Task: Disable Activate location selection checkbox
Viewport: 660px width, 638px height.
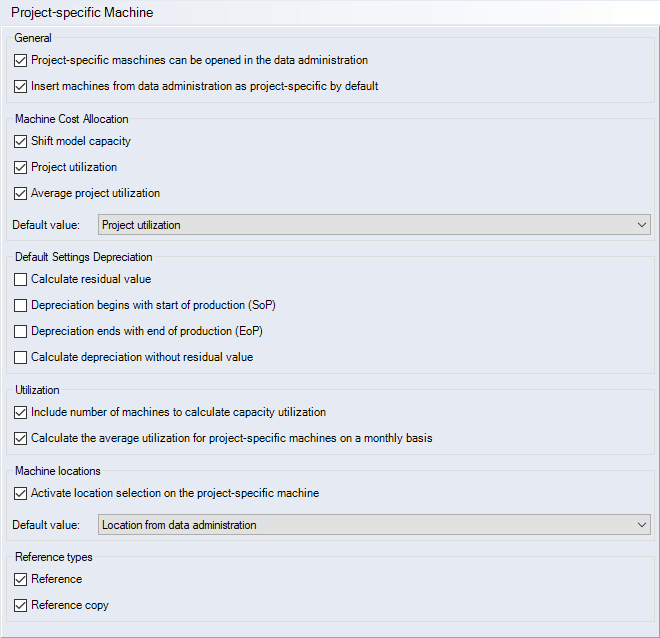Action: point(21,493)
